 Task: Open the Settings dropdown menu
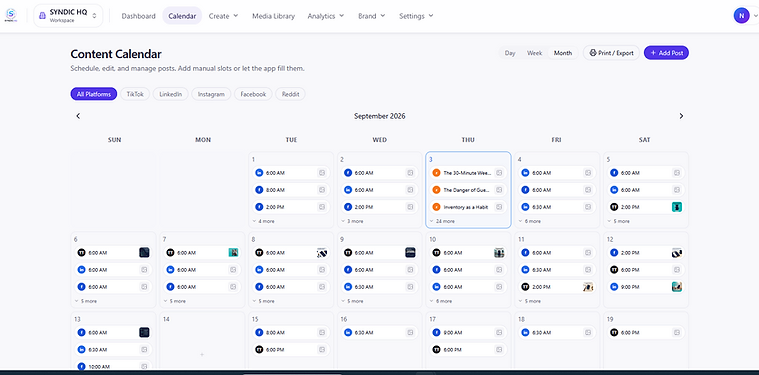(416, 16)
